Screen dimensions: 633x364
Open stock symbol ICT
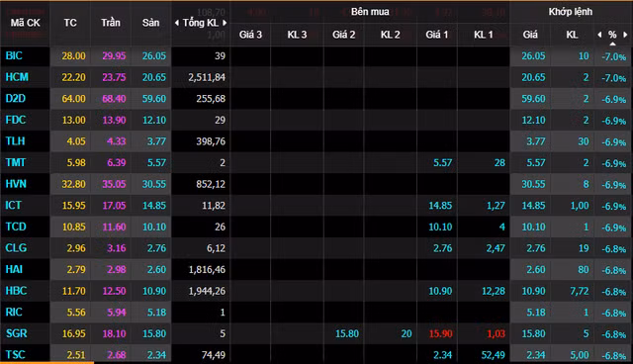[x=13, y=206]
